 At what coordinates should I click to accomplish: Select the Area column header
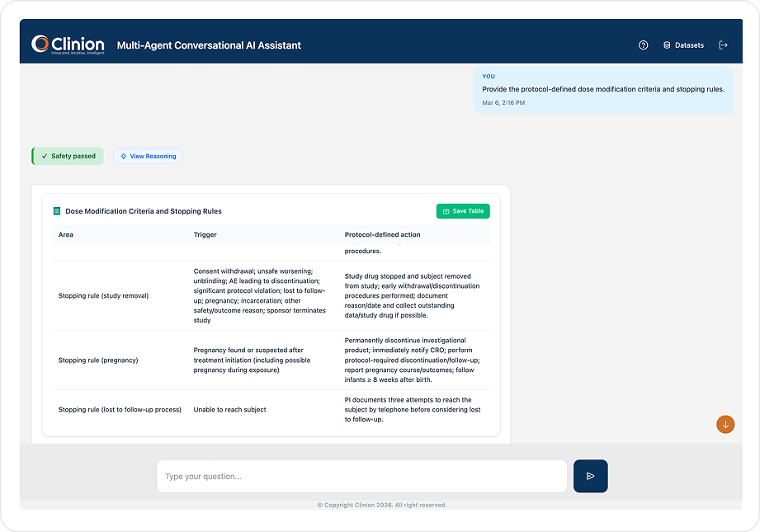tap(66, 235)
